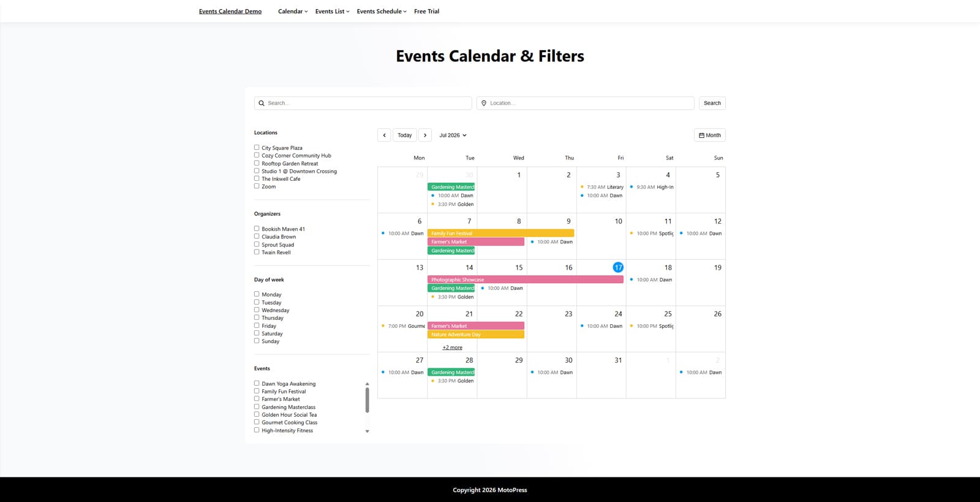The width and height of the screenshot is (980, 502).
Task: Open Gardening Masterclass event on July 28
Action: click(451, 372)
